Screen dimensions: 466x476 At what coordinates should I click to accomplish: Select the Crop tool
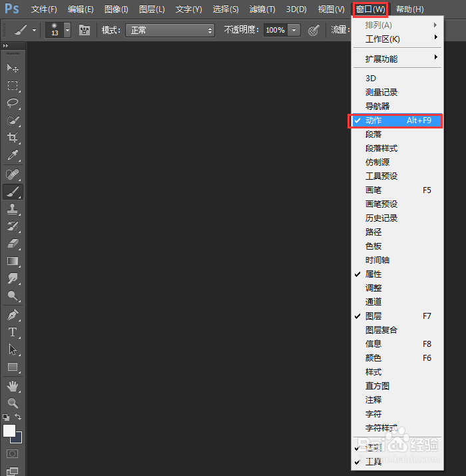pyautogui.click(x=13, y=138)
